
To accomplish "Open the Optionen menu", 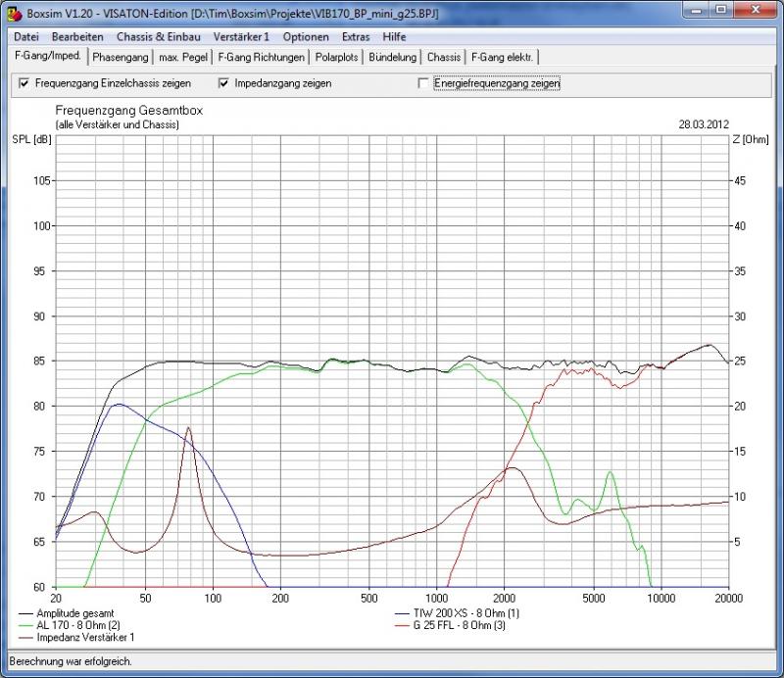I will click(306, 36).
